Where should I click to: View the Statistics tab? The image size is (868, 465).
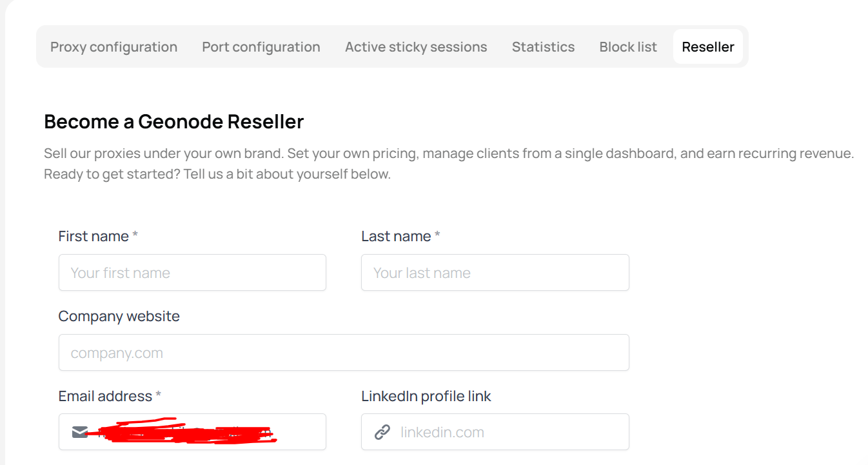click(x=543, y=47)
